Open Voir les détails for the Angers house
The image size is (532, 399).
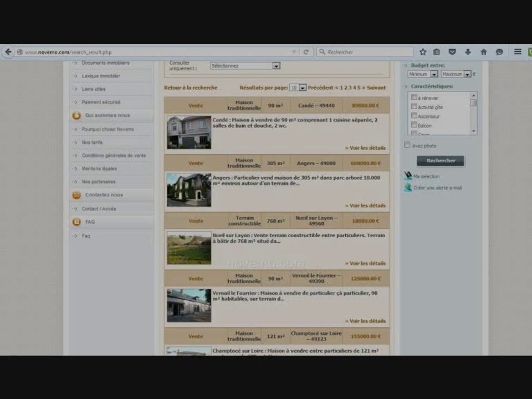click(x=365, y=206)
